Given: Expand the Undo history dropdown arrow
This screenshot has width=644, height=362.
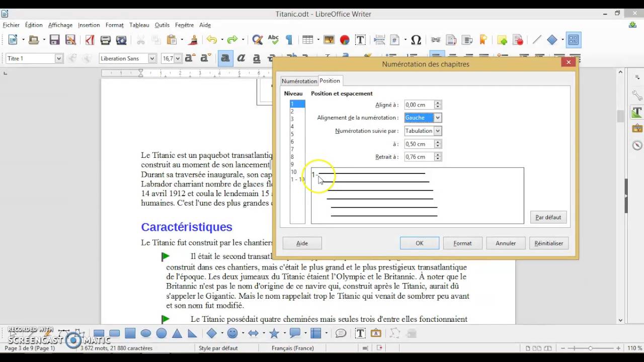Looking at the screenshot, I should 221,40.
